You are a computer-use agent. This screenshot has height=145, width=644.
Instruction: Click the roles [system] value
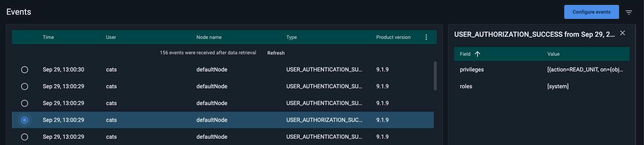(558, 87)
